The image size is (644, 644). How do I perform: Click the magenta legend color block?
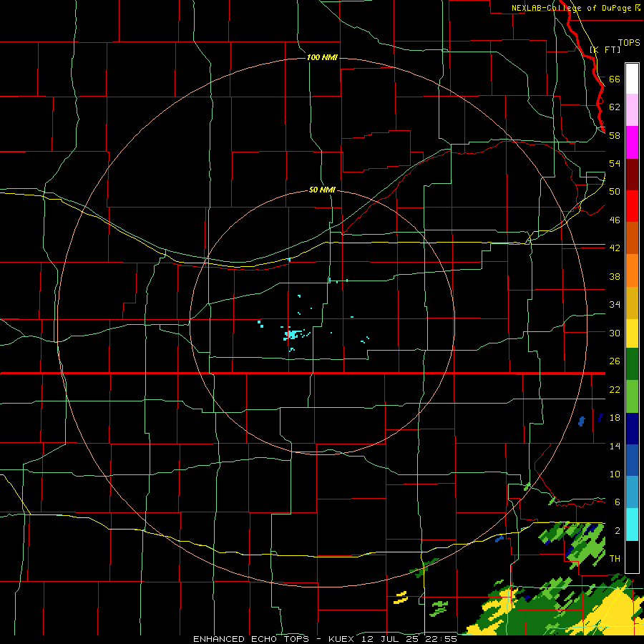click(632, 142)
